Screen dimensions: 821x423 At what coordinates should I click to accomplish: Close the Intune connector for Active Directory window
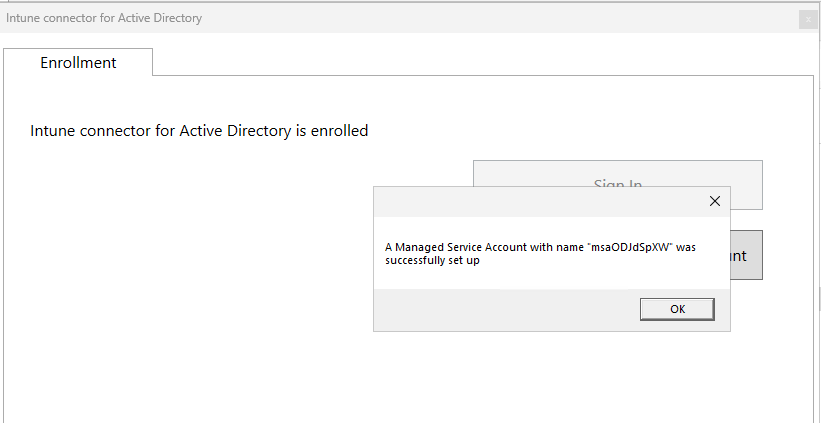807,19
